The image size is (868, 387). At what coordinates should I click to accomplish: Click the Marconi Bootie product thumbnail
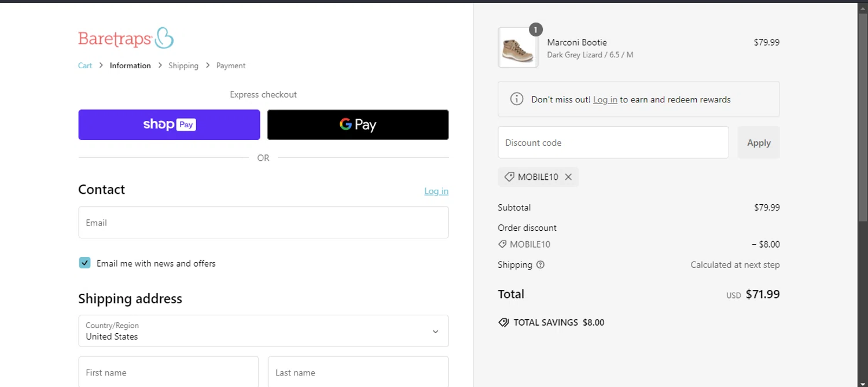518,47
